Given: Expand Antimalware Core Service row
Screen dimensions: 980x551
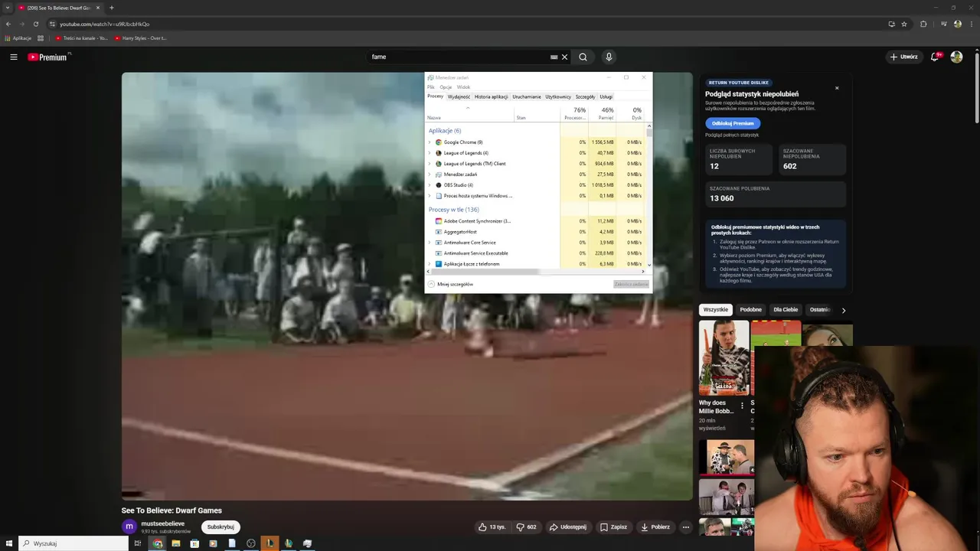Looking at the screenshot, I should tap(430, 243).
